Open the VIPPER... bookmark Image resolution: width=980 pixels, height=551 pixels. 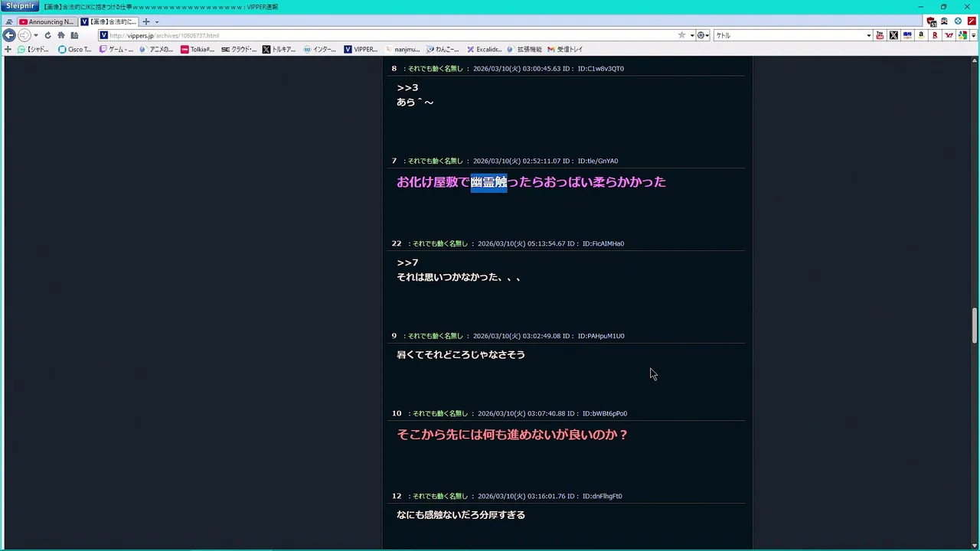point(361,49)
